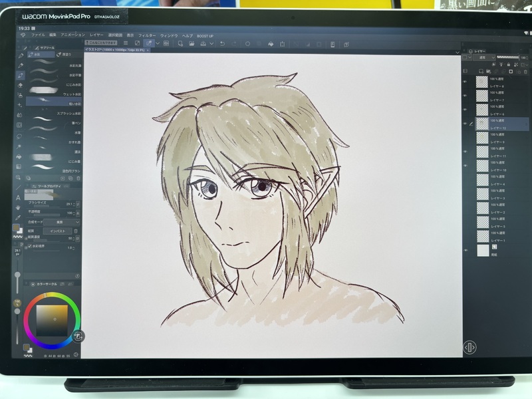Click the open folder icon in command bar
Image resolution: width=532 pixels, height=399 pixels.
coord(192,44)
